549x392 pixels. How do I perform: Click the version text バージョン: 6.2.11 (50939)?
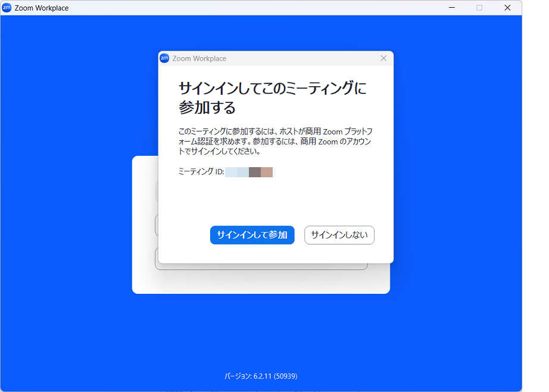pos(261,377)
